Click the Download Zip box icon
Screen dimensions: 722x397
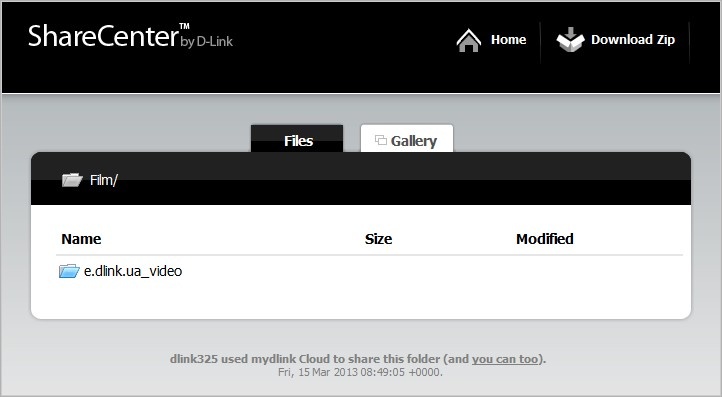(x=570, y=40)
